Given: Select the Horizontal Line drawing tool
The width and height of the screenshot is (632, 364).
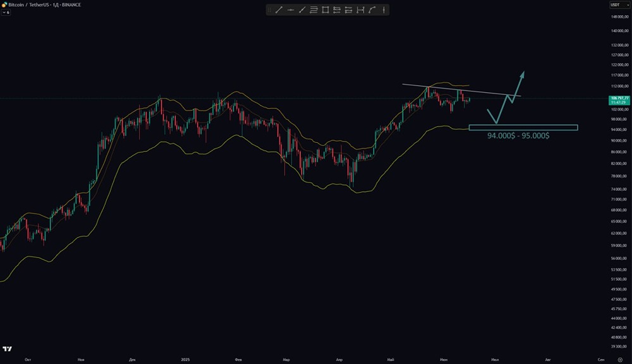Looking at the screenshot, I should (x=290, y=10).
